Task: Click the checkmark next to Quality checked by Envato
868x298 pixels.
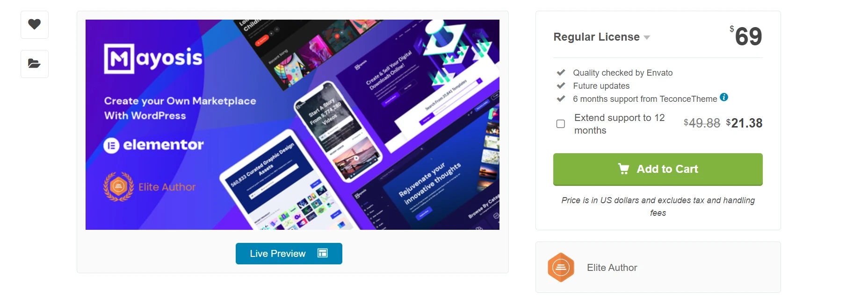Action: click(561, 72)
